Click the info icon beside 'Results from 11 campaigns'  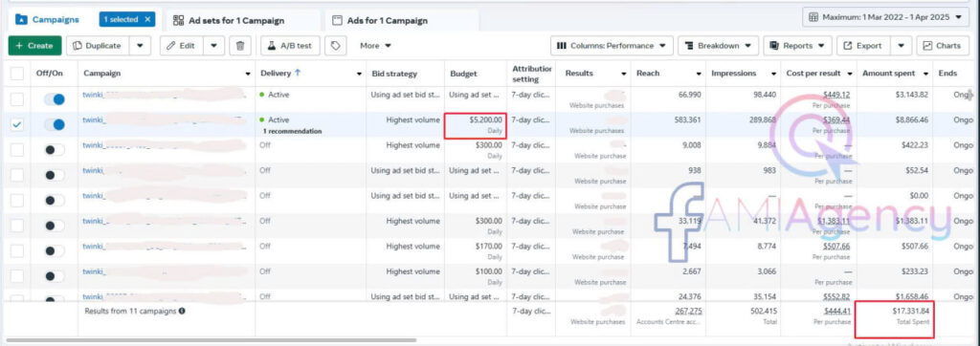pyautogui.click(x=181, y=311)
